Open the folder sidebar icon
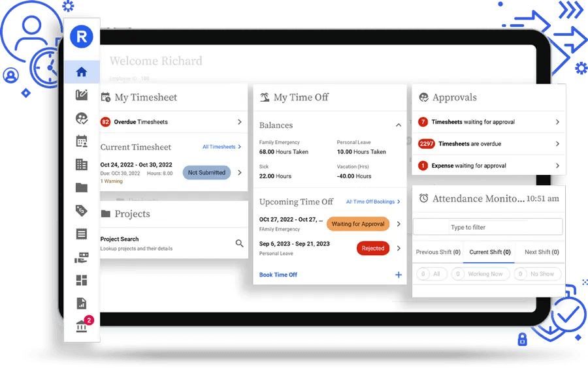The image size is (588, 368). [x=82, y=187]
